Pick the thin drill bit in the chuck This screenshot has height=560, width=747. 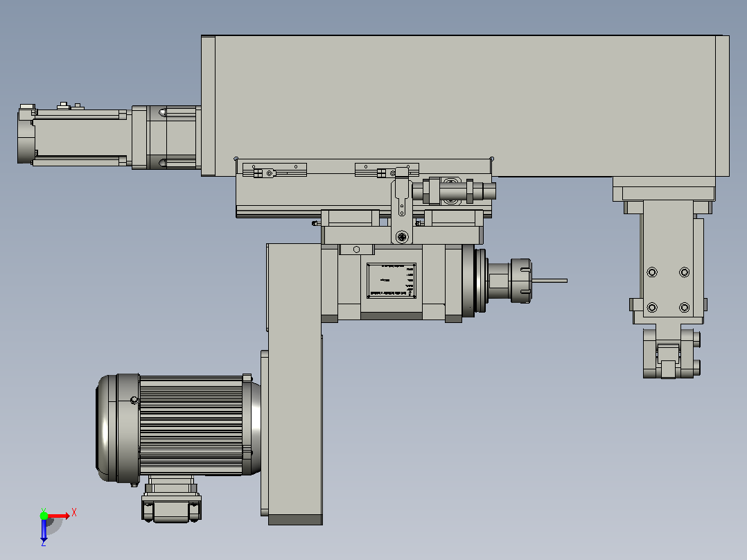(550, 281)
